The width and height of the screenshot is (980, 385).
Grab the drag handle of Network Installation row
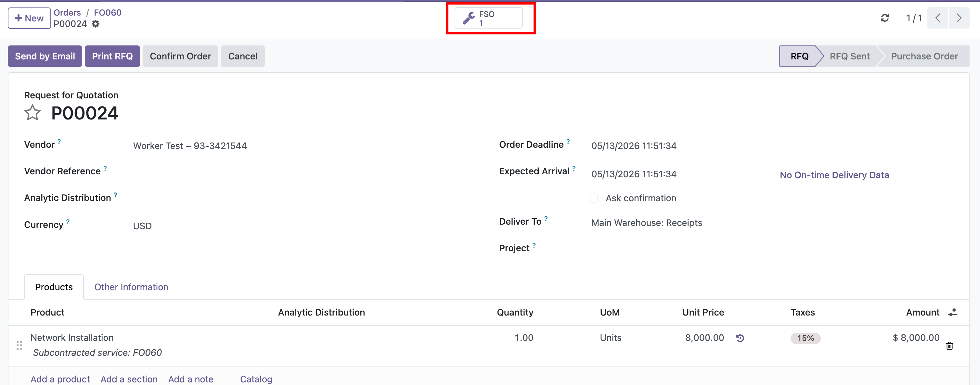19,345
